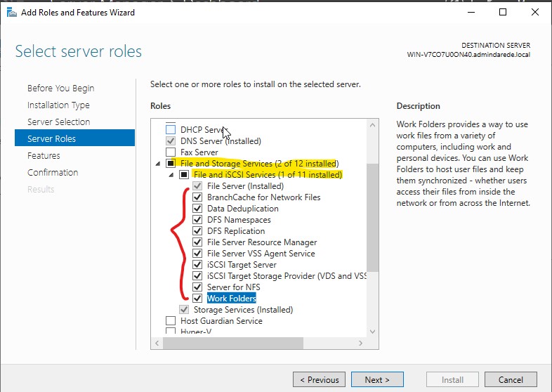The height and width of the screenshot is (392, 552).
Task: Select the DFS Replication label
Action: click(x=236, y=231)
